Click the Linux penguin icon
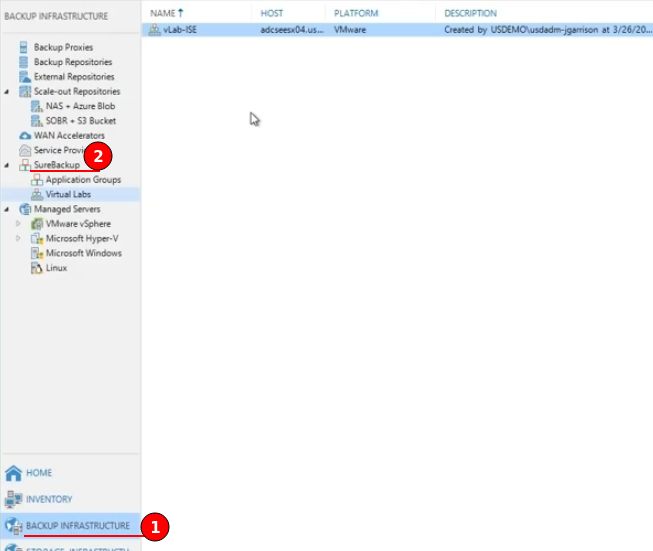The image size is (653, 551). 37,268
